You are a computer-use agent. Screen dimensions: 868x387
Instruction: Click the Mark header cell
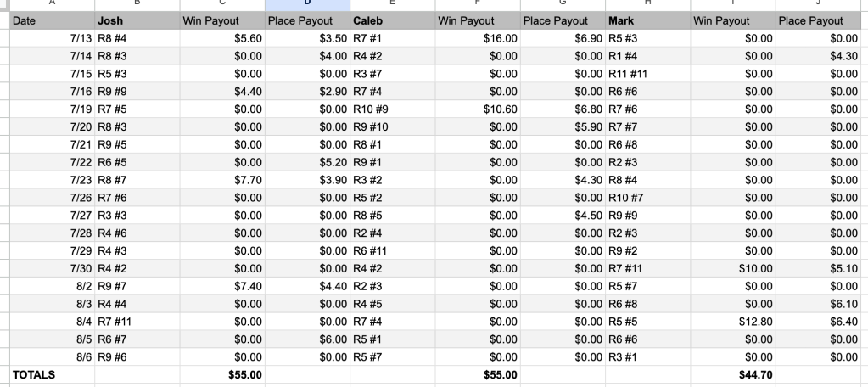point(647,20)
